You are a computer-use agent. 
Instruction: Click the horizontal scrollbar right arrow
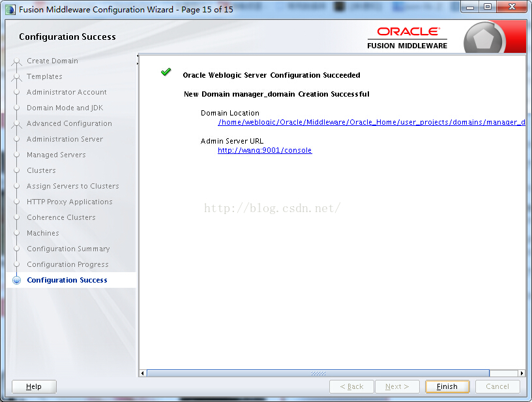coord(522,373)
